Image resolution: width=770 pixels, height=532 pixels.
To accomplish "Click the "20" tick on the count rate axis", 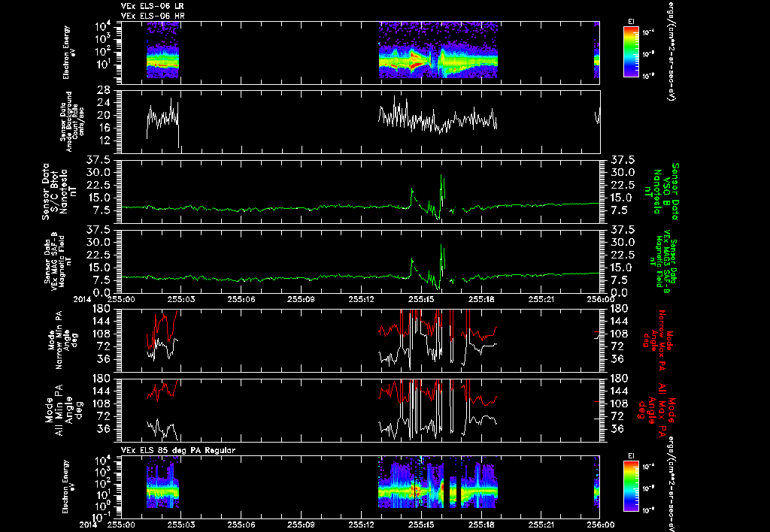I will coord(104,116).
